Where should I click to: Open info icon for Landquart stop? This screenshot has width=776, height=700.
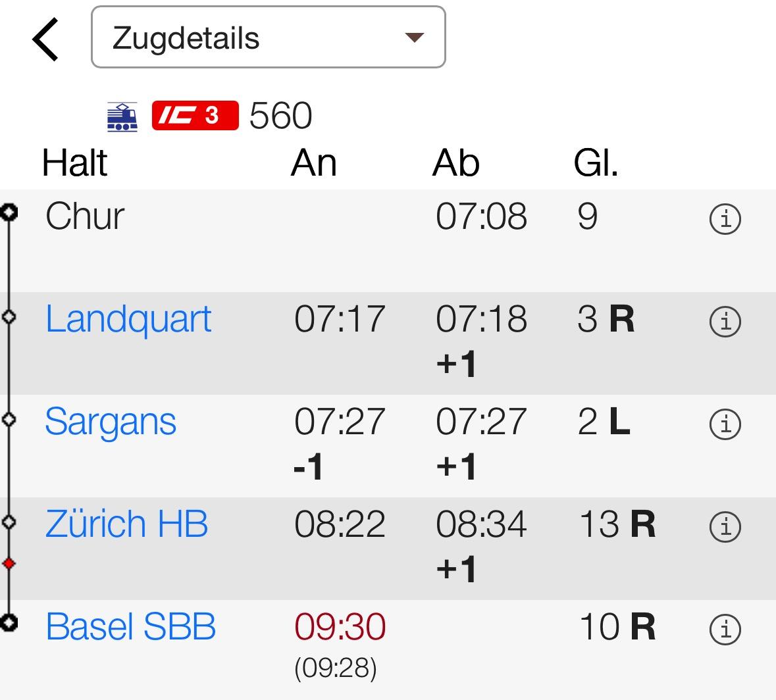tap(725, 322)
